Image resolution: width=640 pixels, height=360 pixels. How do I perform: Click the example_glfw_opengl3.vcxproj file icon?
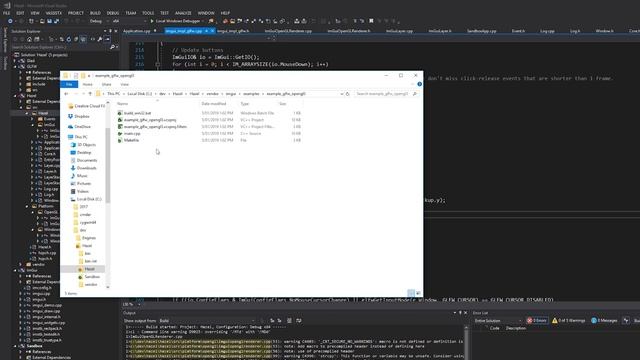point(120,120)
